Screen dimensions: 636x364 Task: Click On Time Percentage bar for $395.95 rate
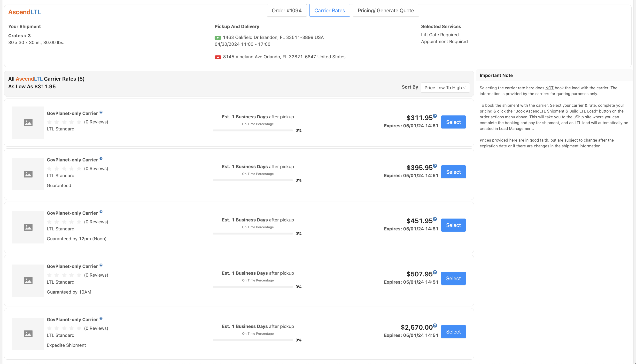coord(253,180)
